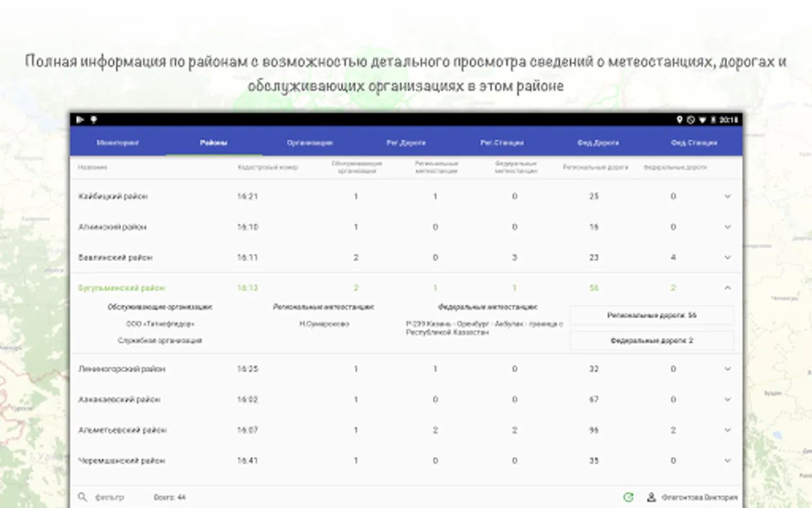This screenshot has height=508, width=812.
Task: Open the Фед.Дороги tab
Action: 598,143
